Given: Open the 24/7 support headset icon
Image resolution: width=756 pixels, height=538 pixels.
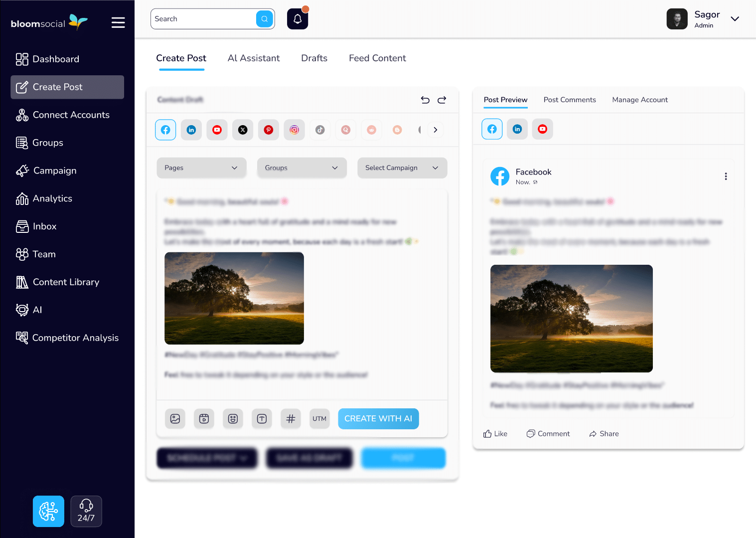Looking at the screenshot, I should pos(86,511).
